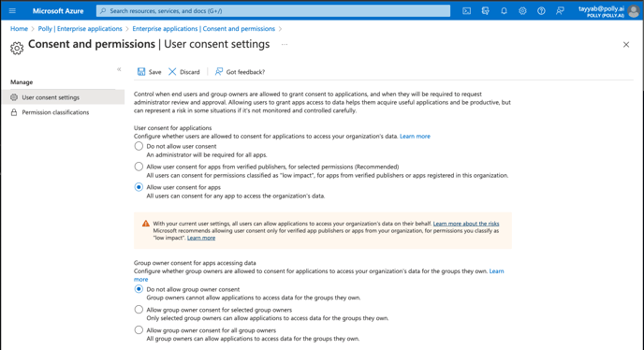Open Learn more link for group owner consent
Image resolution: width=644 pixels, height=350 pixels.
click(496, 271)
